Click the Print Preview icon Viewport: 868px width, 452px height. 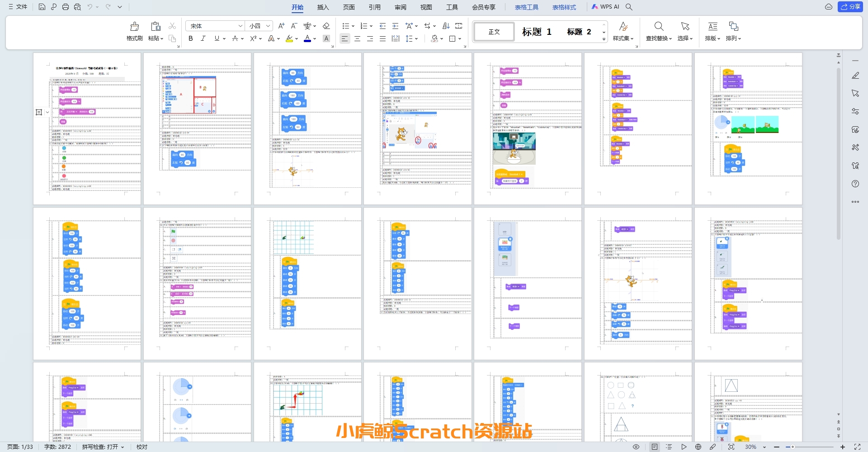pyautogui.click(x=77, y=7)
